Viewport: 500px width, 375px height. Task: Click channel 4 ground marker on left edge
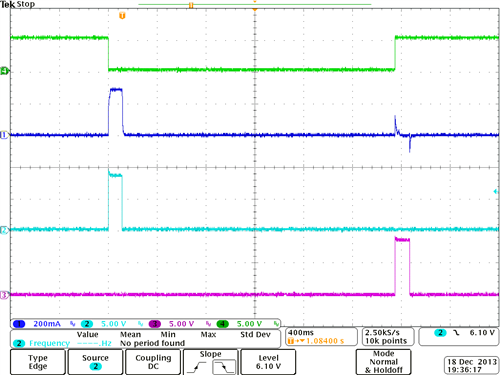tap(5, 71)
